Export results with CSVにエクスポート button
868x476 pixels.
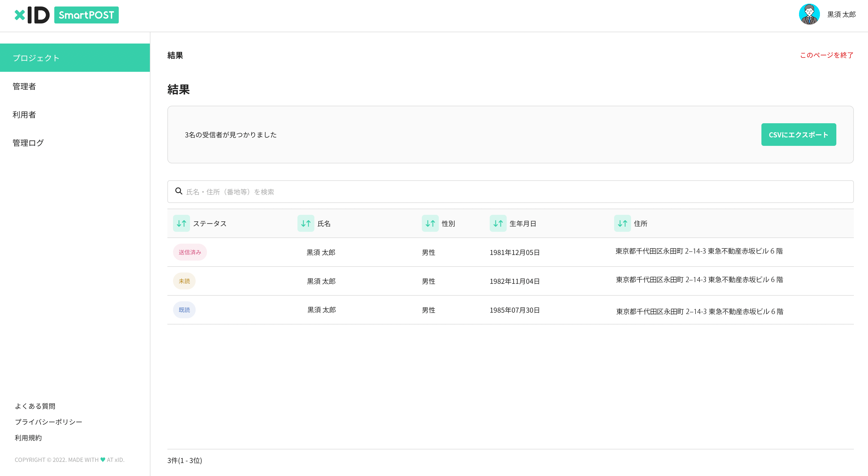(798, 135)
